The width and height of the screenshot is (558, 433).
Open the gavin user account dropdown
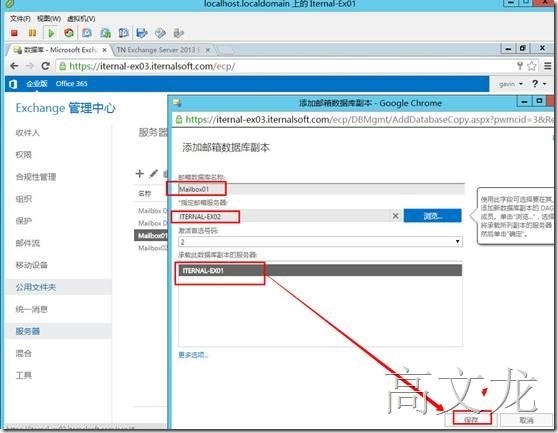click(510, 84)
